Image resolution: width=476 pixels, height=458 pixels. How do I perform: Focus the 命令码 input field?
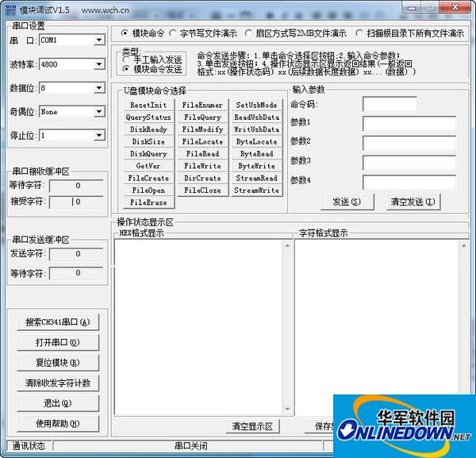tap(390, 104)
